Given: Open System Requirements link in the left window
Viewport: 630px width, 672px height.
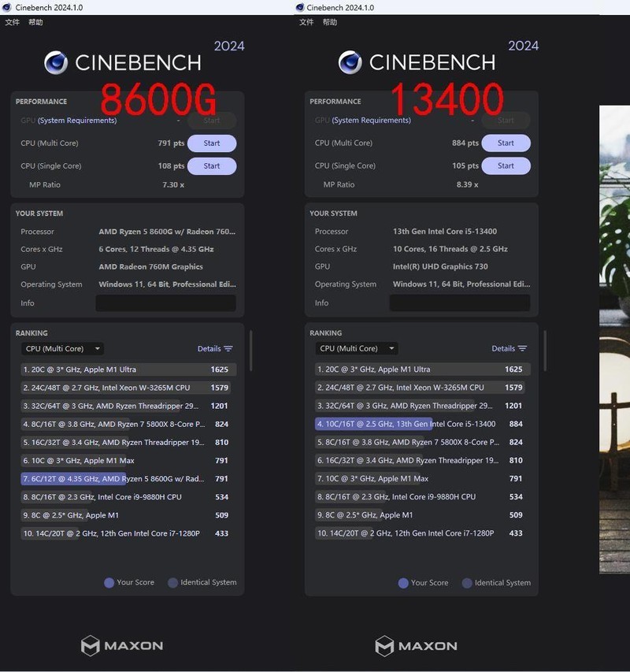Looking at the screenshot, I should tap(77, 121).
